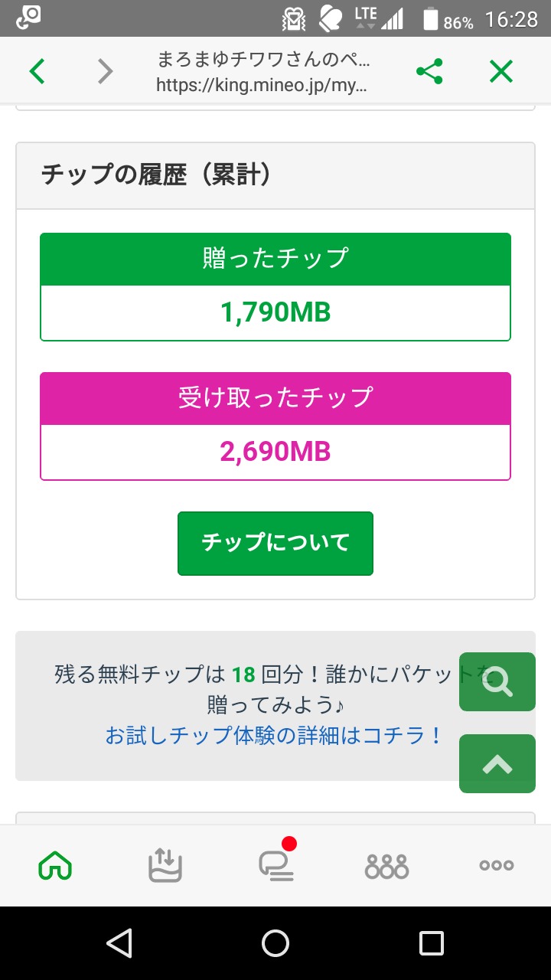Close the in-app browser with green X
Image resolution: width=551 pixels, height=980 pixels.
coord(500,71)
